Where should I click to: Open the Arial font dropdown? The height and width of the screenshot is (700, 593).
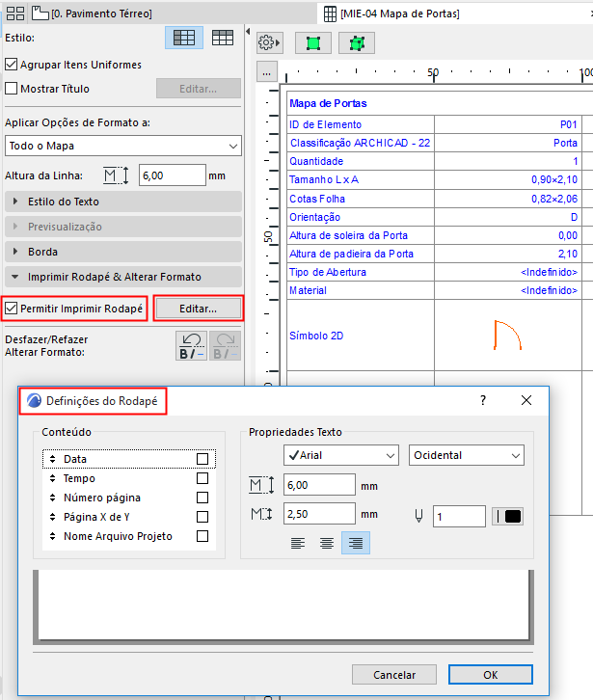(341, 455)
